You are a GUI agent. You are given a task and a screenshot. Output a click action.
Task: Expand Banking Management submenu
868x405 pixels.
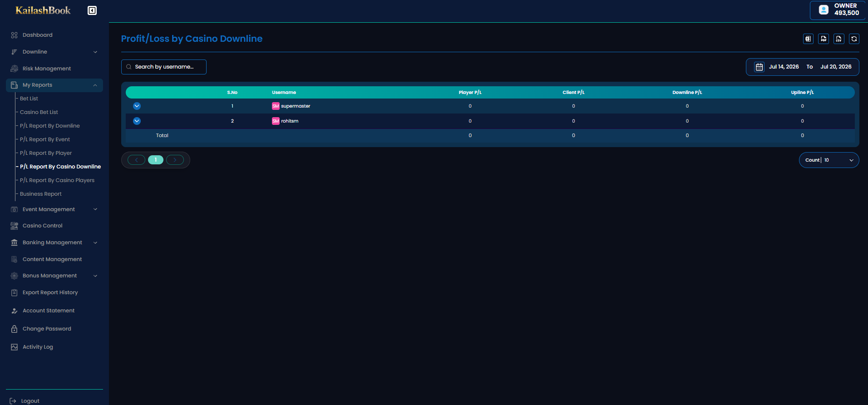[x=95, y=243]
